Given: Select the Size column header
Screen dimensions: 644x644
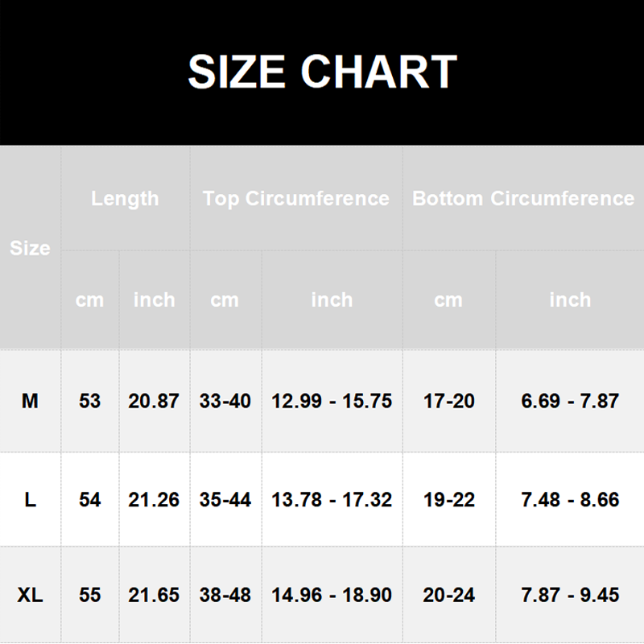Looking at the screenshot, I should [x=30, y=248].
